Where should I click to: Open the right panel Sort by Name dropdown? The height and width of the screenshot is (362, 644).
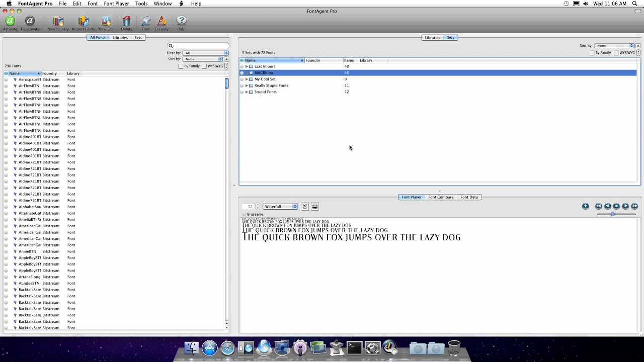[x=614, y=46]
